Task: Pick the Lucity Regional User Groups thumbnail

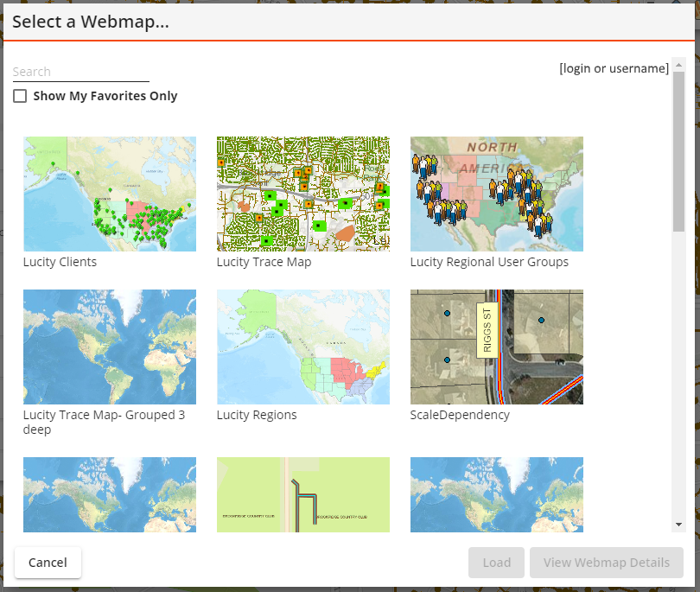Action: coord(497,194)
